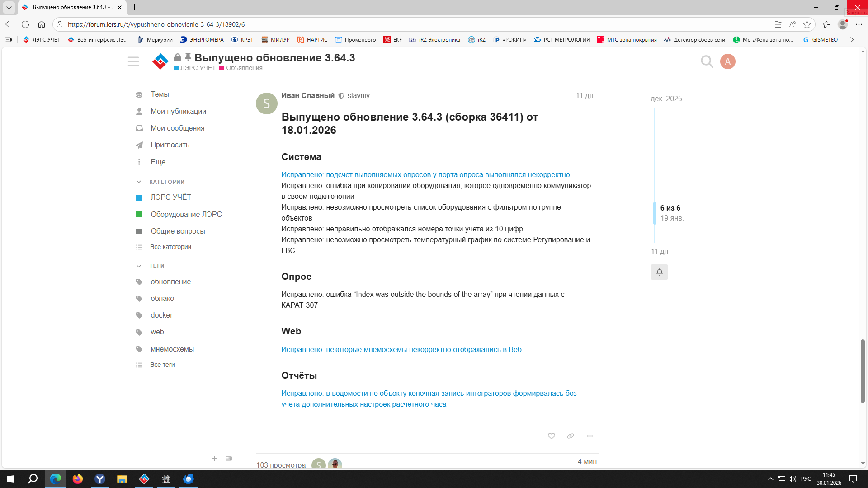Expand the Ещё sidebar item

coord(158,162)
